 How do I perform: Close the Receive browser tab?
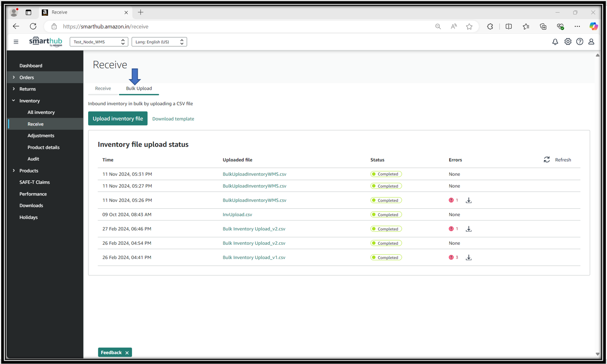[126, 12]
